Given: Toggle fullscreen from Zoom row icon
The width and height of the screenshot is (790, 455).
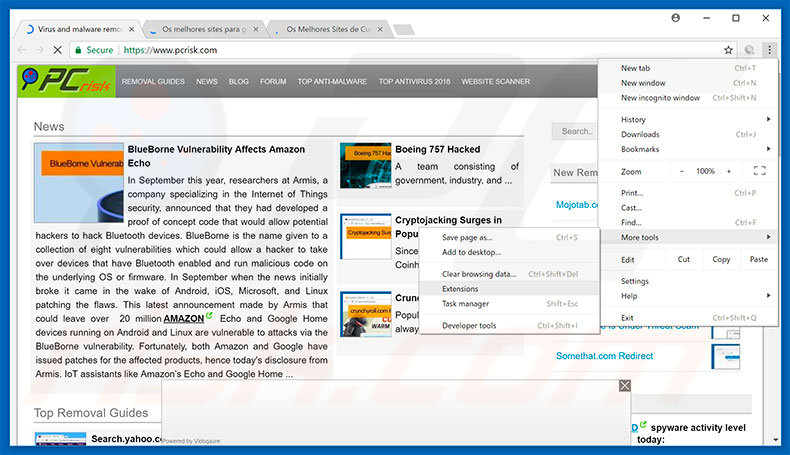Looking at the screenshot, I should [x=759, y=171].
